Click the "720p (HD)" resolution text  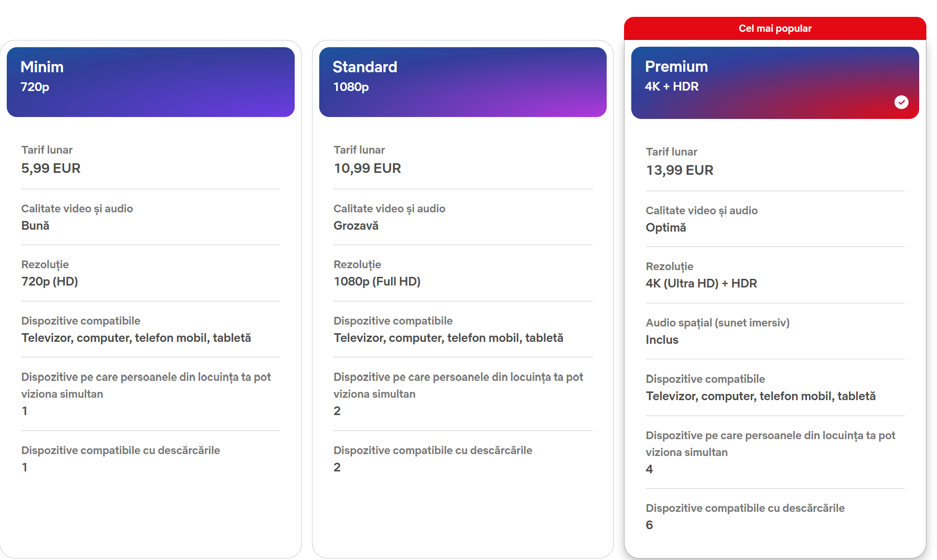[x=50, y=281]
